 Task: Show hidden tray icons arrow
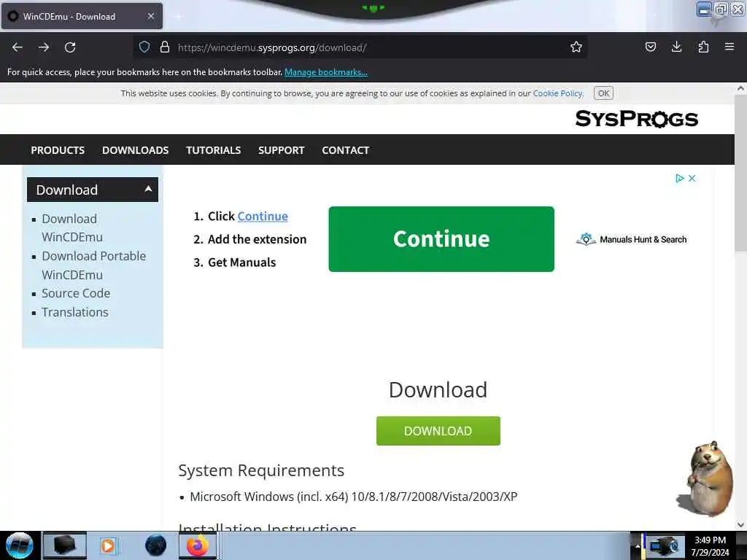(638, 546)
